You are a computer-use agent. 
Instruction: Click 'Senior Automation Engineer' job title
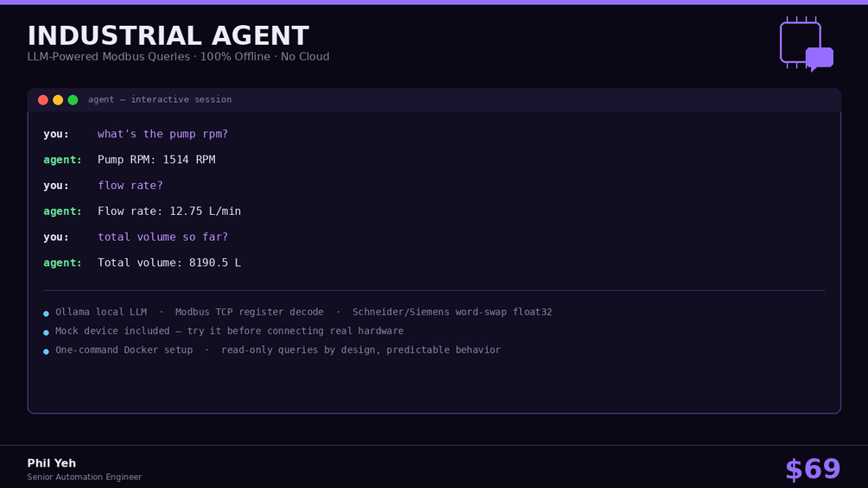[84, 477]
